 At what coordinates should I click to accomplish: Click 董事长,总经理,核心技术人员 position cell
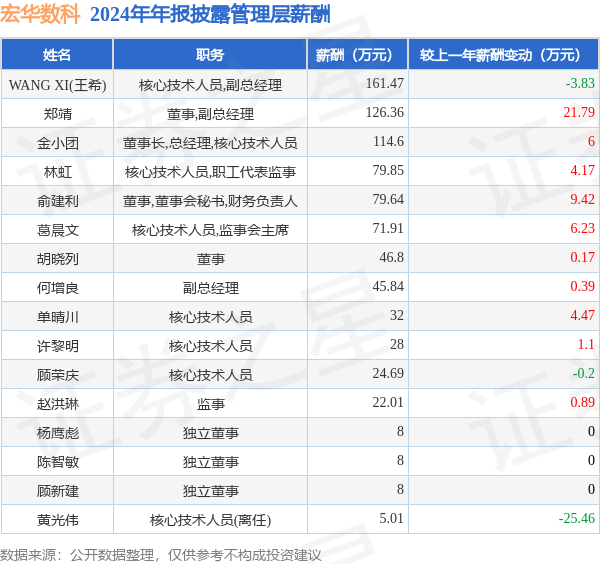210,143
